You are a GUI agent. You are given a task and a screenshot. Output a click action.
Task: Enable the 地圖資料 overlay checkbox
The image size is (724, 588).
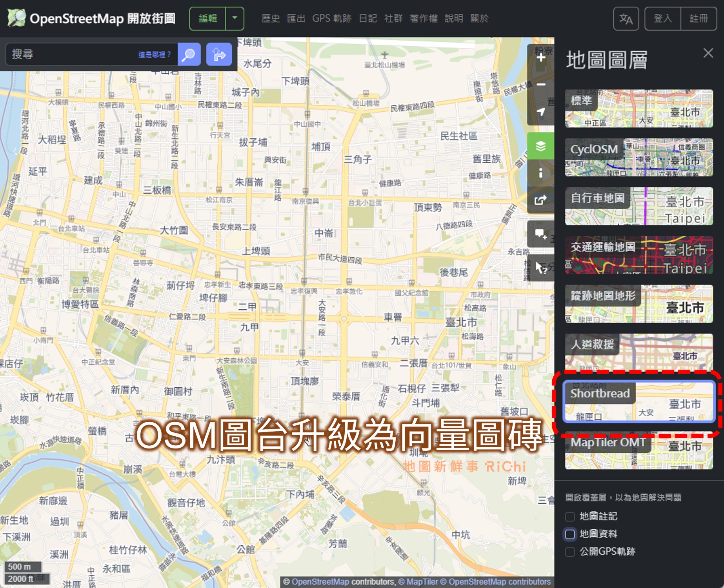click(x=570, y=534)
